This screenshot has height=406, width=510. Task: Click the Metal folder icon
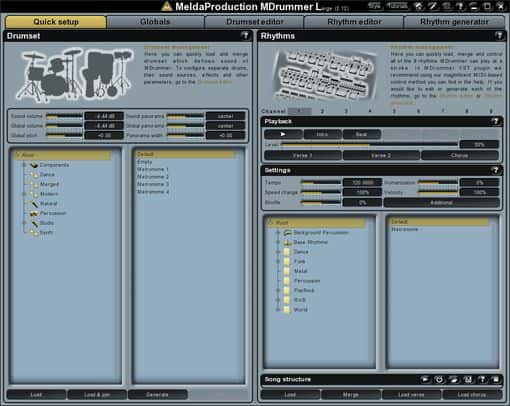(287, 271)
